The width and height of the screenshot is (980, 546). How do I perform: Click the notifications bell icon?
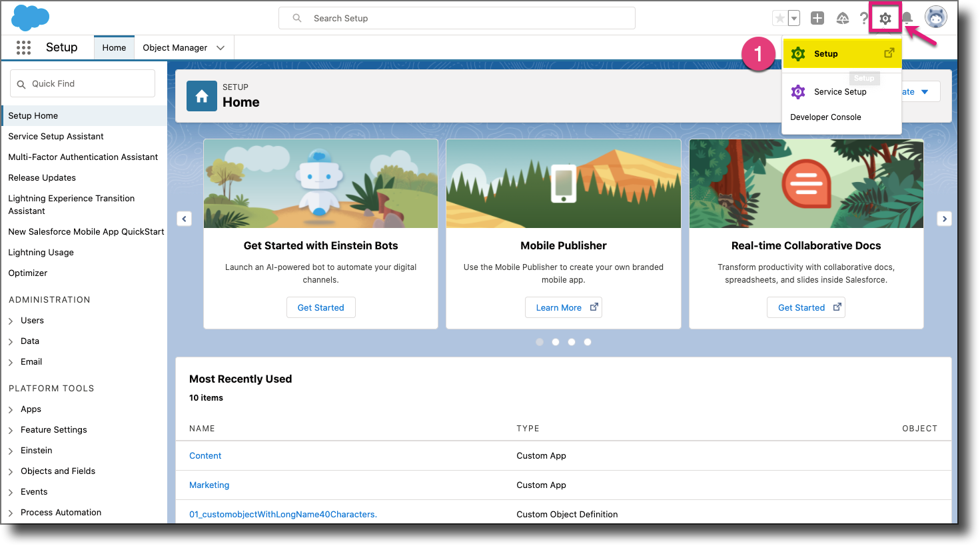click(x=907, y=18)
